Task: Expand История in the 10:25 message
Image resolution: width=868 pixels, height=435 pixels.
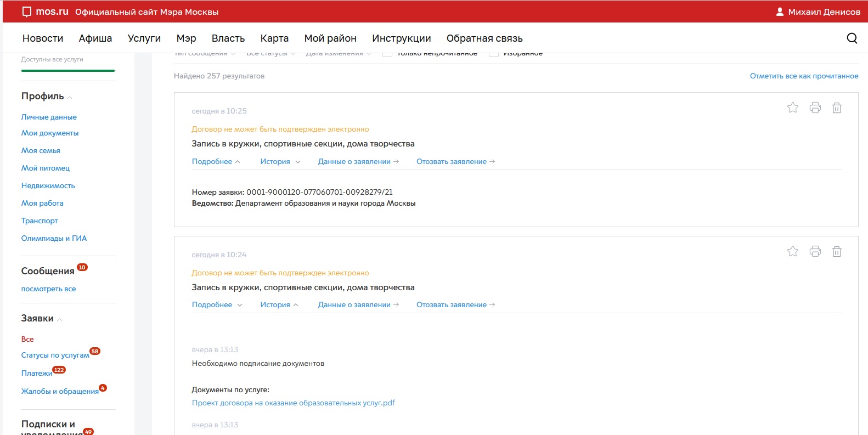Action: [x=280, y=162]
